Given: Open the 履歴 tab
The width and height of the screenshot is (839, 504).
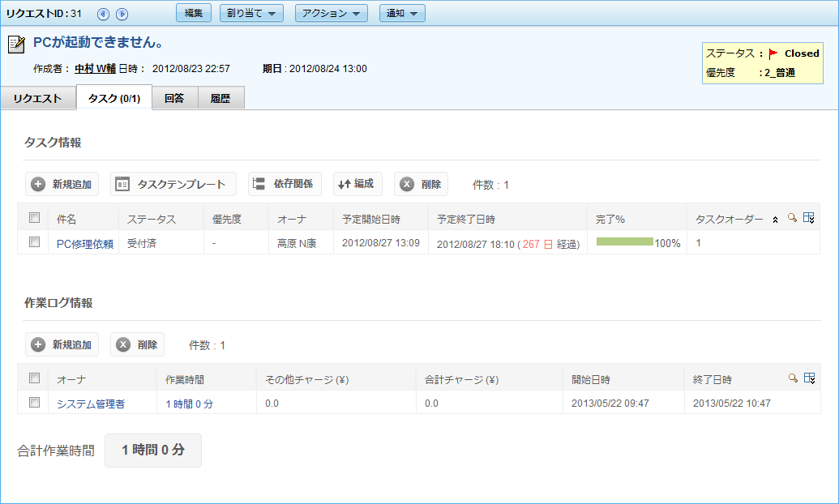Looking at the screenshot, I should point(220,98).
